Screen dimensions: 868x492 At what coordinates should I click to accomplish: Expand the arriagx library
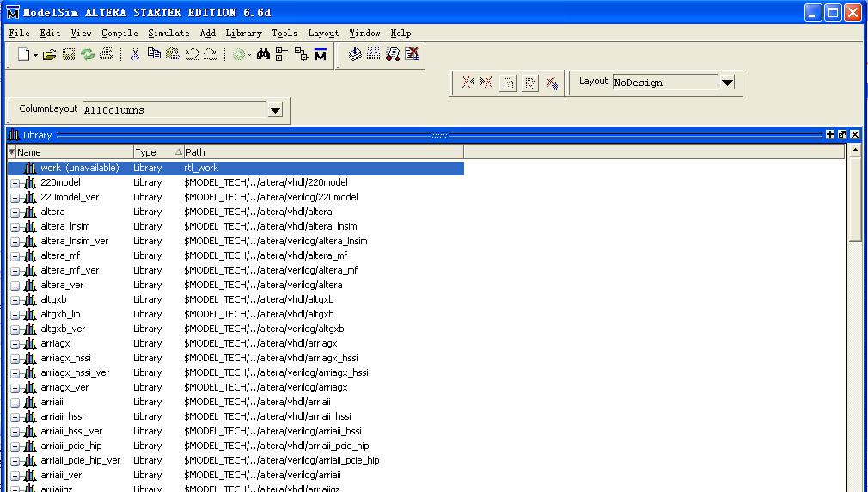tap(15, 344)
